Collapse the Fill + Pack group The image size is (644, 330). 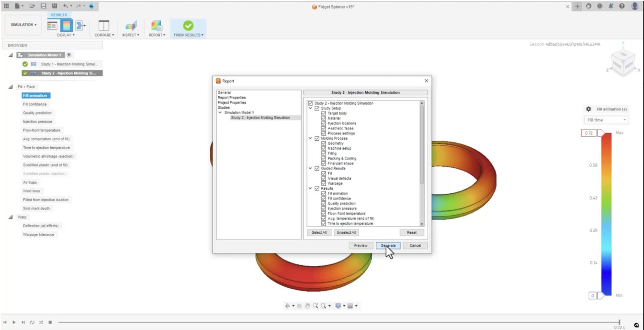pos(11,87)
